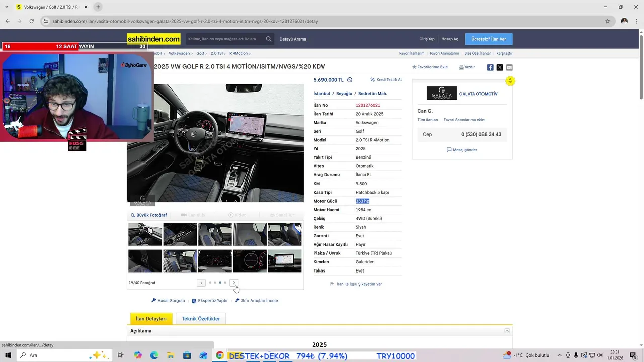Add listing to Favorilerime
Screen dimensions: 644x362
click(430, 67)
